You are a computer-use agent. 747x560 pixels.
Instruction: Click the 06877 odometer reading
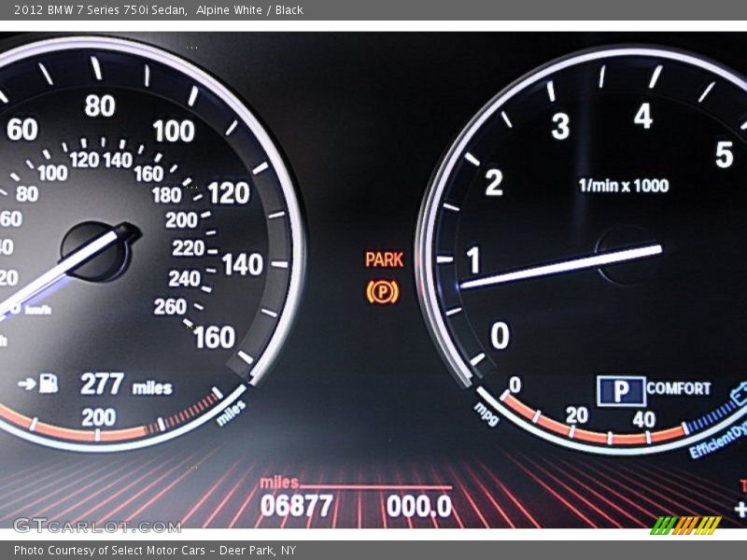pos(296,506)
